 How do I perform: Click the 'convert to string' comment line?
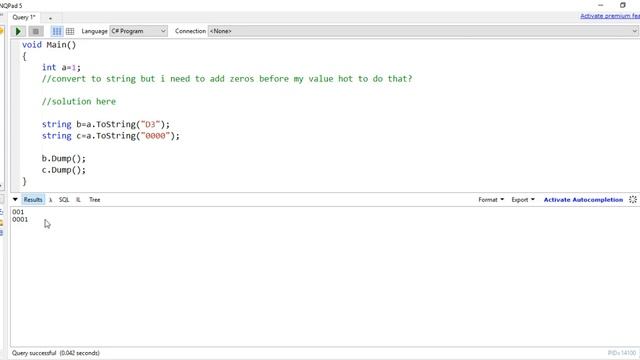227,79
